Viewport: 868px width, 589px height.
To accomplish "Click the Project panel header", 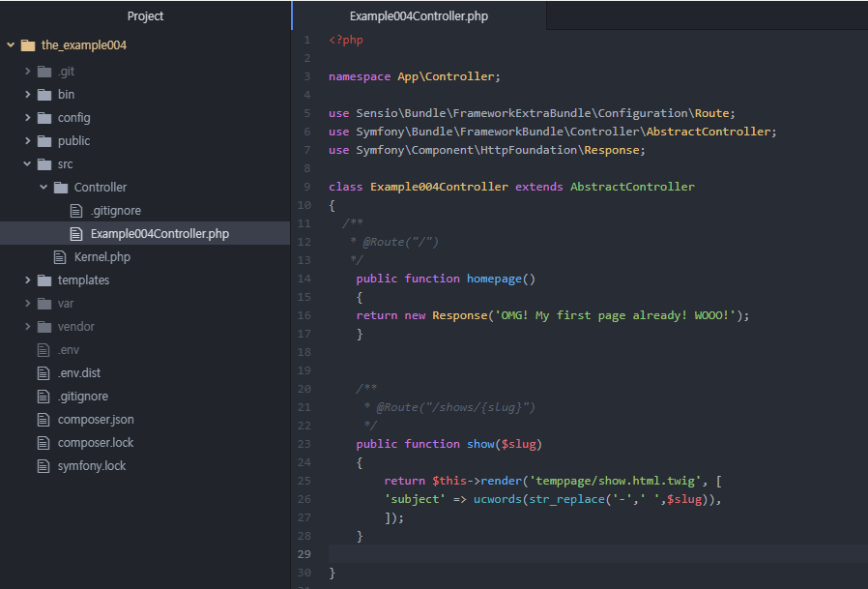I will tap(145, 15).
